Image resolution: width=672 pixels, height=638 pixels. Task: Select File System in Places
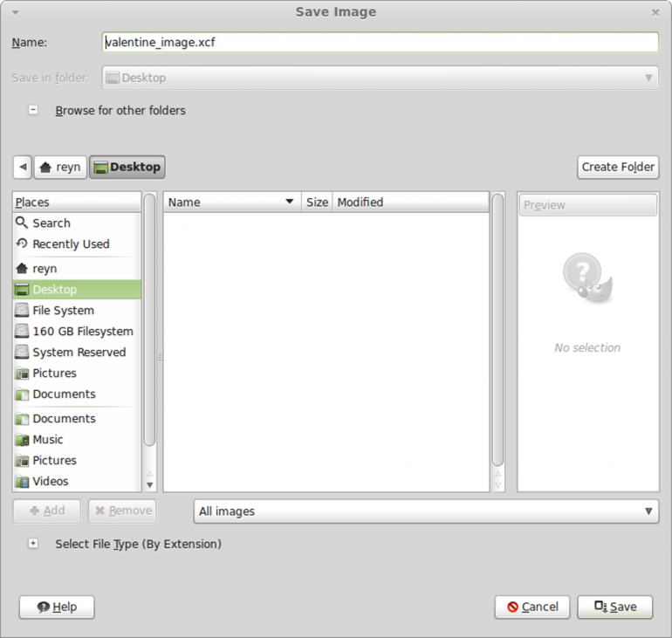click(x=77, y=310)
